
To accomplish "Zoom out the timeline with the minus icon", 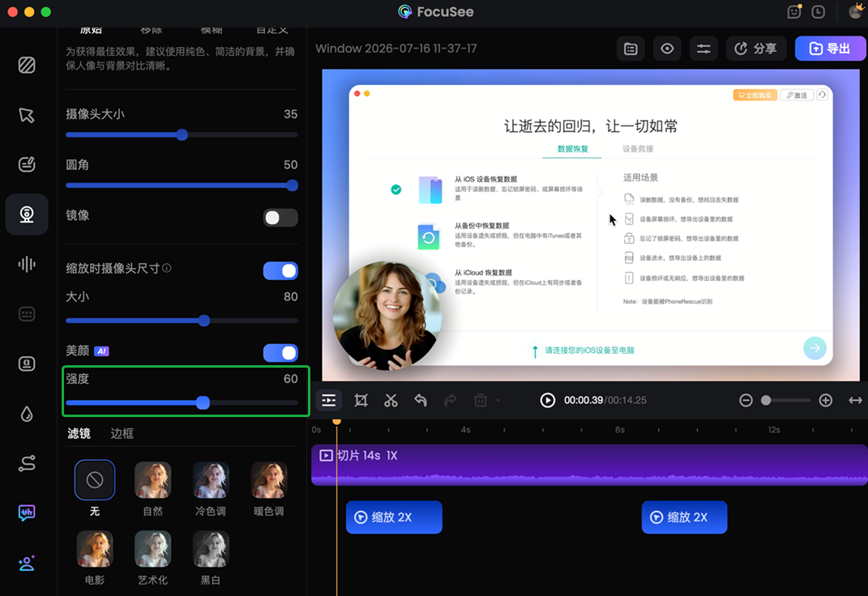I will (x=746, y=400).
